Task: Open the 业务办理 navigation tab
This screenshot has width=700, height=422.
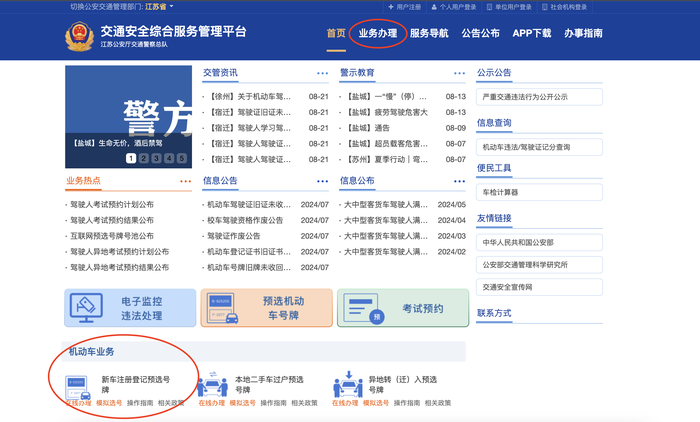Action: [378, 33]
